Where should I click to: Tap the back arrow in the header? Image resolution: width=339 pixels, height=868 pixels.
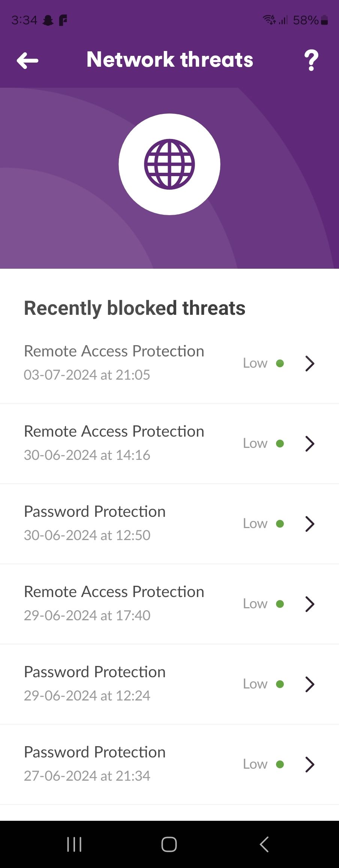click(28, 60)
